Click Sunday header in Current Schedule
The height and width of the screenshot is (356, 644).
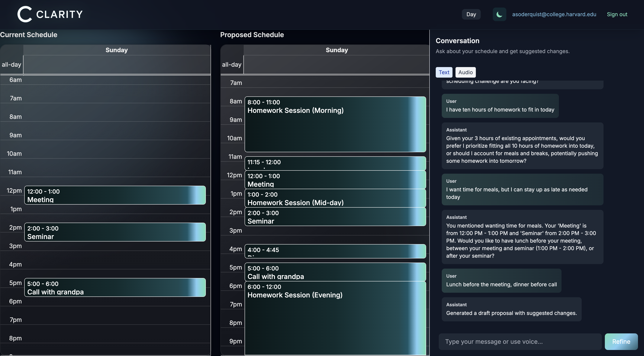pos(117,50)
